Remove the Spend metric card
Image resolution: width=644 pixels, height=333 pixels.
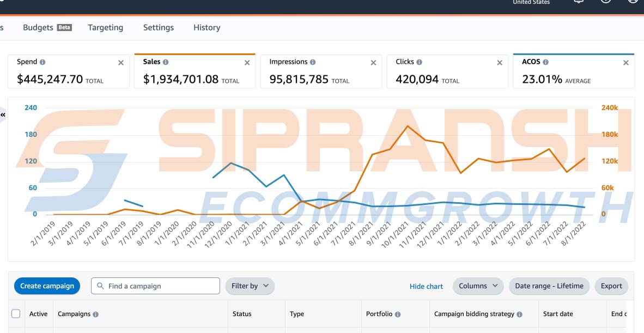tap(121, 63)
